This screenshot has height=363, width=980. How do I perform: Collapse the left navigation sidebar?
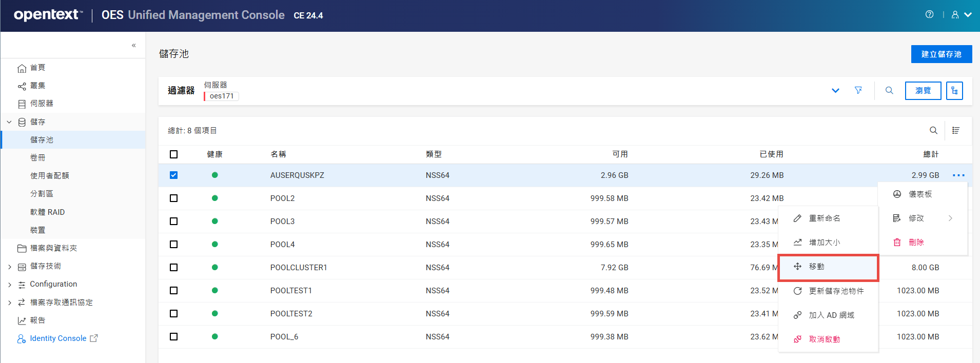133,45
